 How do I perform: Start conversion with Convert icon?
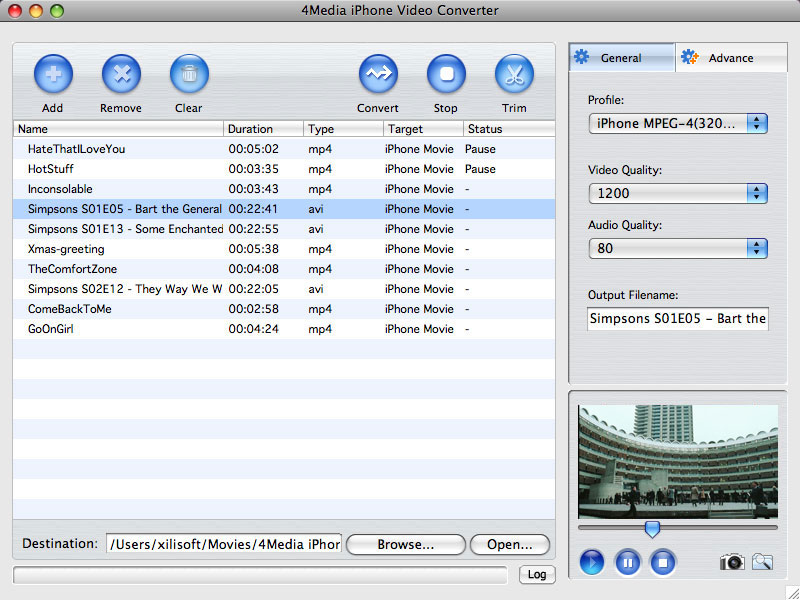click(378, 74)
